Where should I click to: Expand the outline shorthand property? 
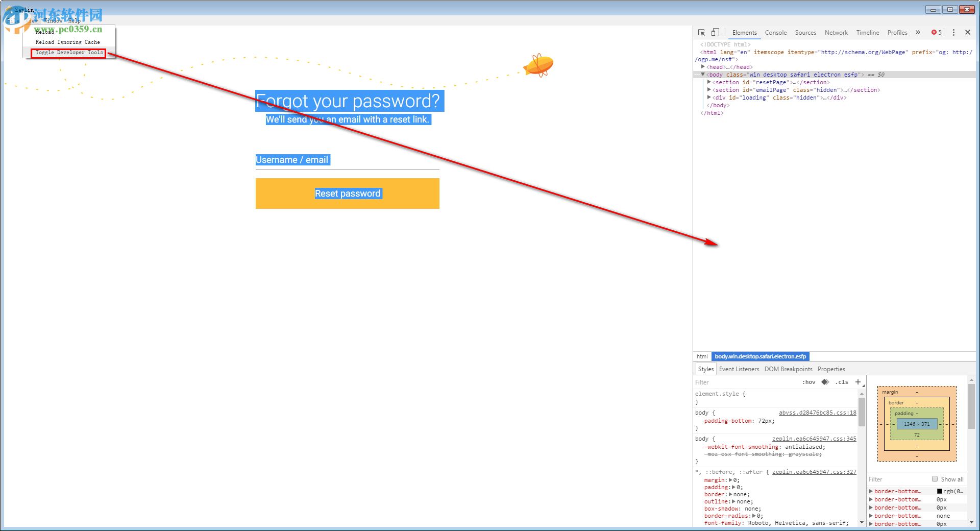(x=733, y=501)
